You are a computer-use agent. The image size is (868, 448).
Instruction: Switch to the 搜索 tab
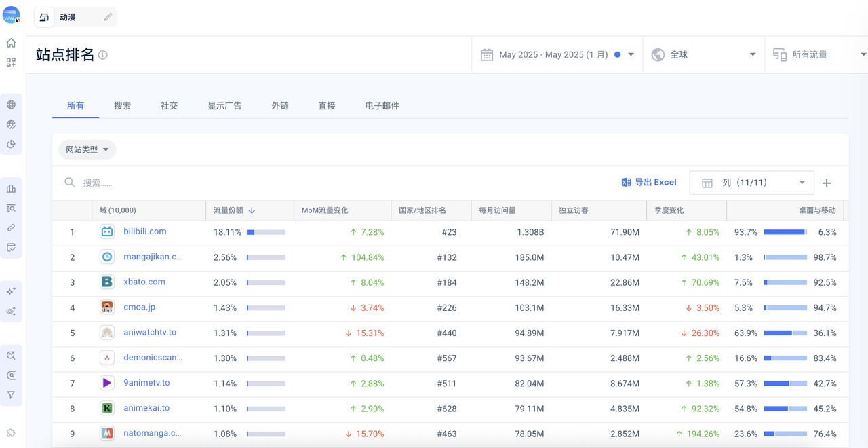coord(123,106)
